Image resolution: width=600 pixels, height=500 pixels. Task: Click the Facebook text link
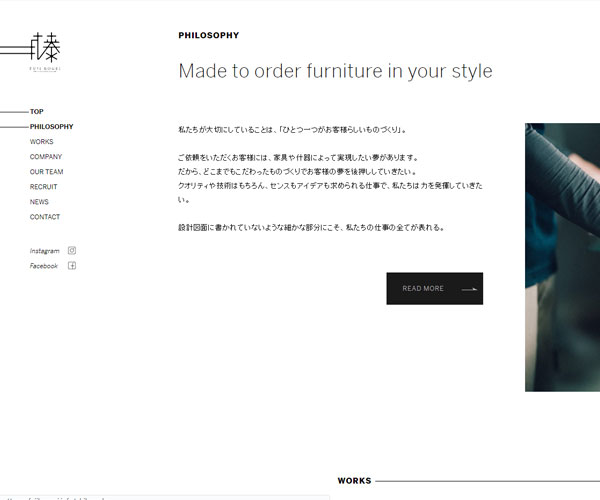pos(44,266)
